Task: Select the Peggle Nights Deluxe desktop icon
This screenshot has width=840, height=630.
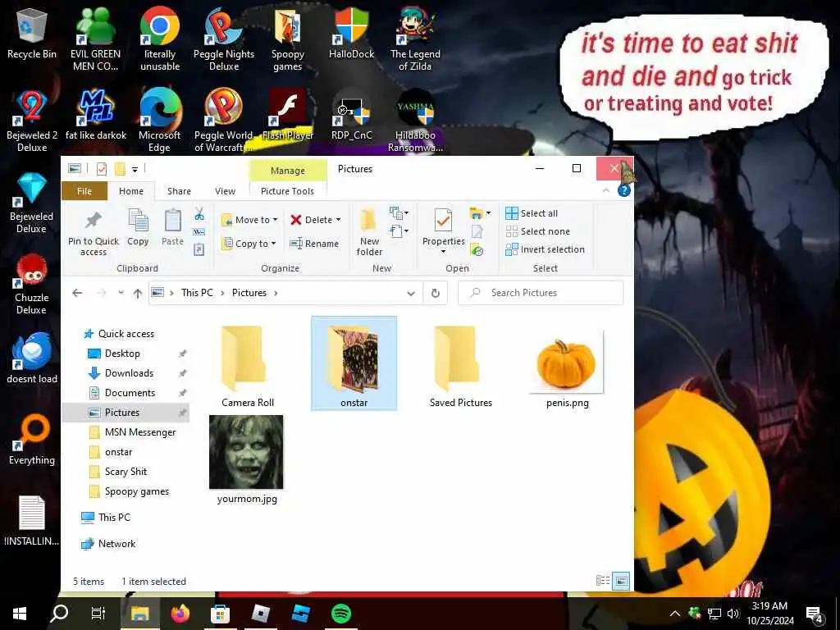Action: [223, 40]
